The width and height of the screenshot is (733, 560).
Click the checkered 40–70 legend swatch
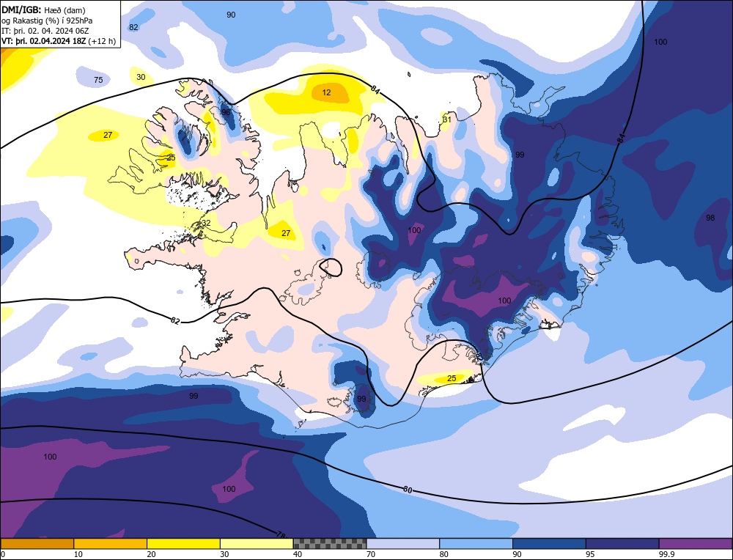click(x=330, y=543)
